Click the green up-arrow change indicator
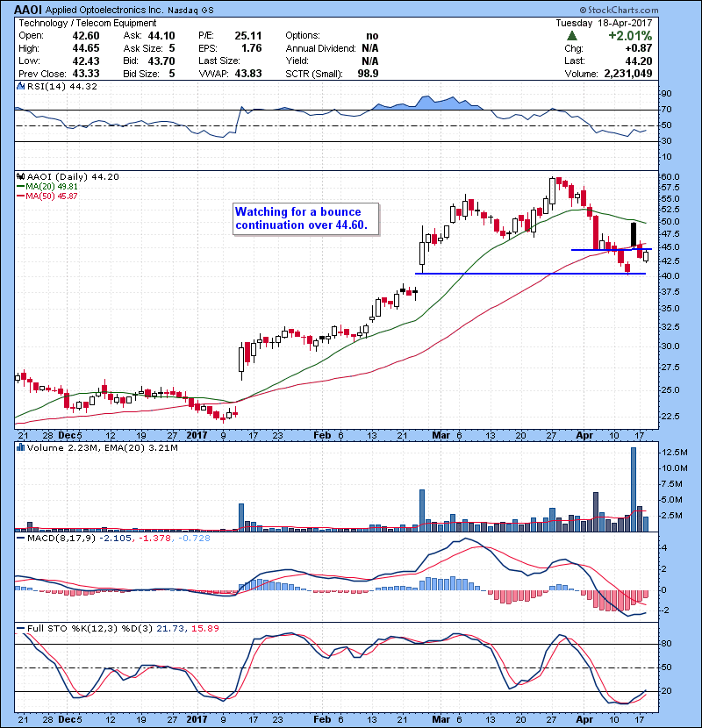702x728 pixels. 572,36
